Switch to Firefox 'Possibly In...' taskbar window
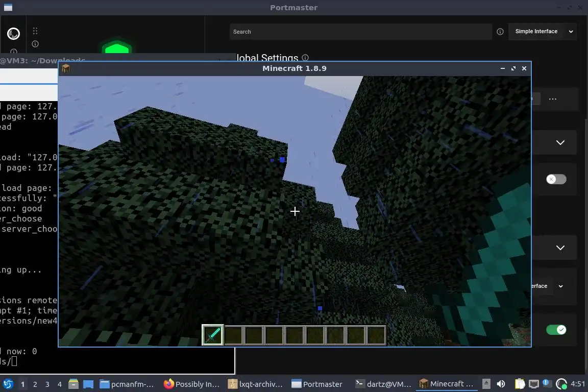The width and height of the screenshot is (588, 392). coord(192,384)
